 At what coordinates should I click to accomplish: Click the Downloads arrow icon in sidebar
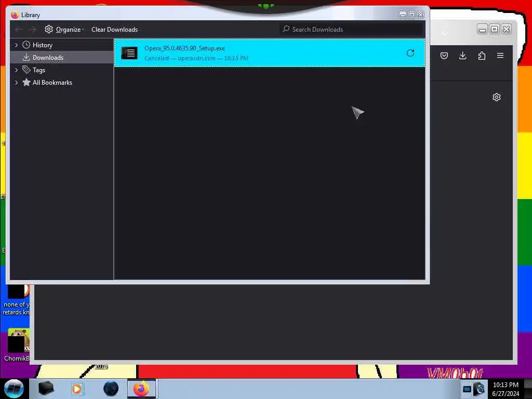[x=26, y=57]
